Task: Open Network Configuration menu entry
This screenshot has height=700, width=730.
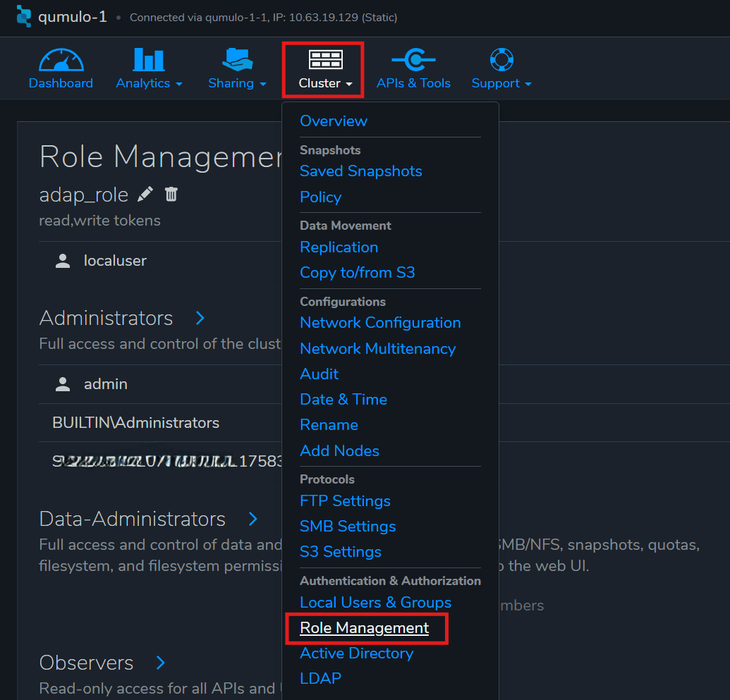Action: tap(380, 323)
